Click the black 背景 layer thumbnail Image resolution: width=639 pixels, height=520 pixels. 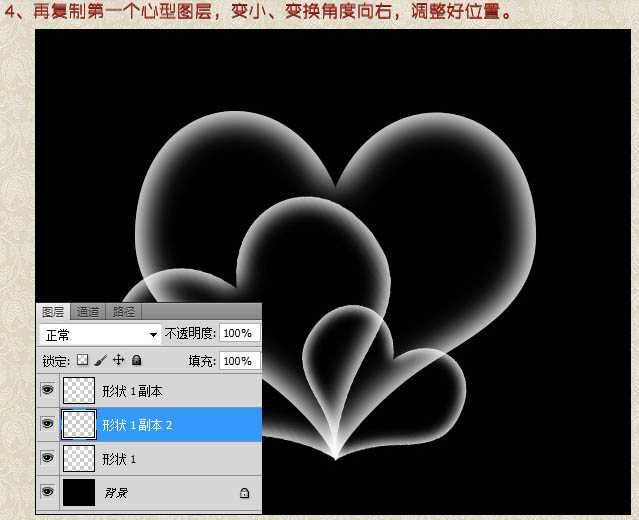click(79, 492)
